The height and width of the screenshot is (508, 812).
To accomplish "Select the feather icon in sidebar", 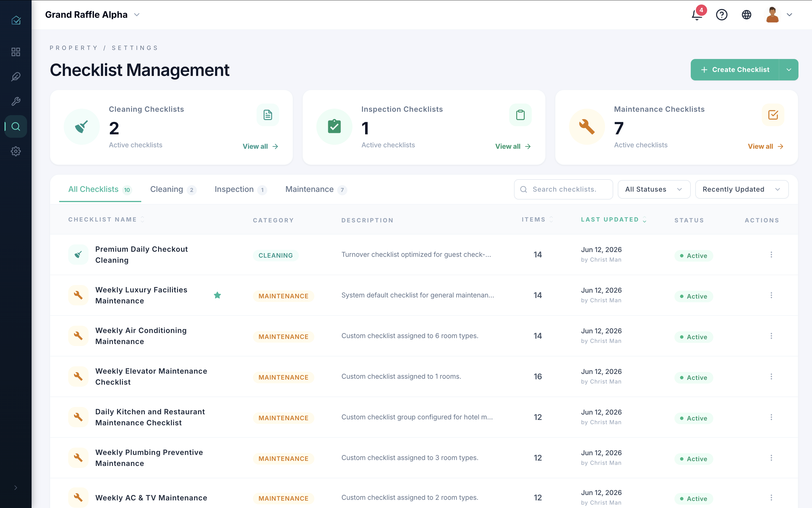I will (16, 76).
